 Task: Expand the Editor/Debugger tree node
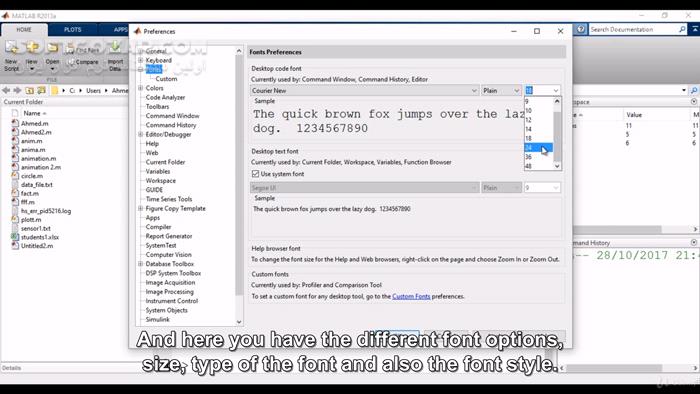coord(140,134)
